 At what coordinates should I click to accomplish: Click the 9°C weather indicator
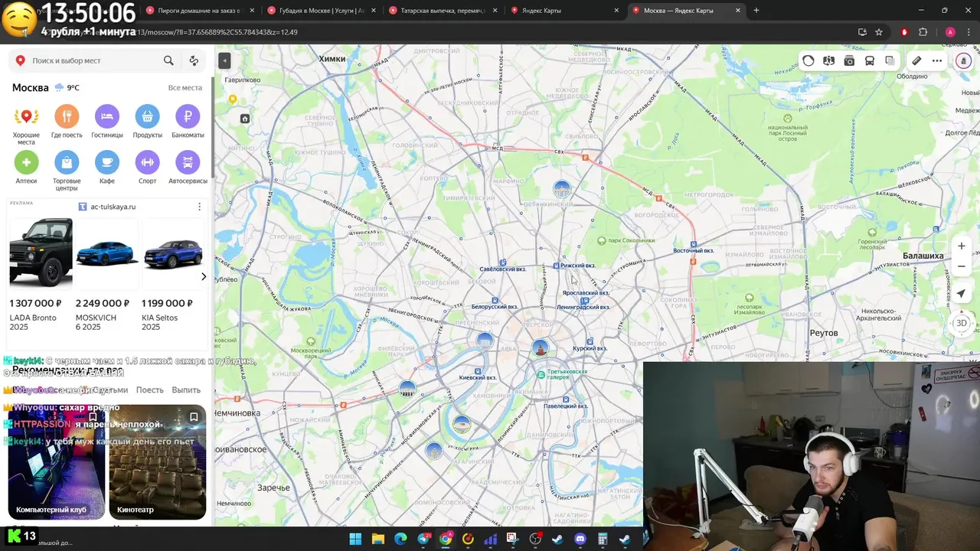point(67,88)
